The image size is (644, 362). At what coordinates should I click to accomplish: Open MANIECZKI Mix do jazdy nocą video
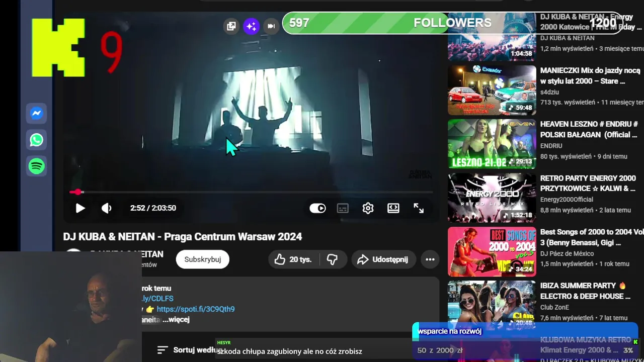click(590, 76)
